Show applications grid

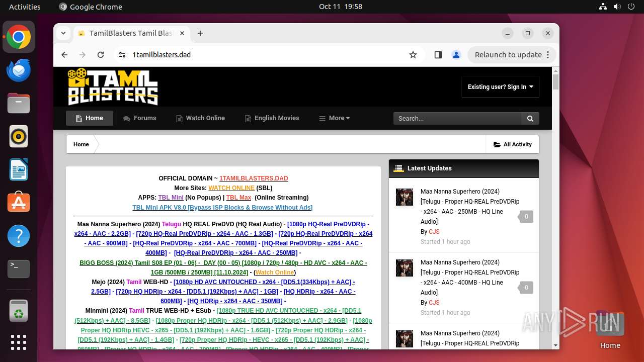tap(19, 342)
